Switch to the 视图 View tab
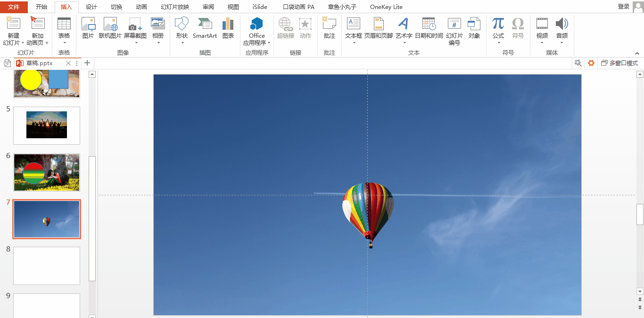This screenshot has width=644, height=318. click(x=233, y=7)
